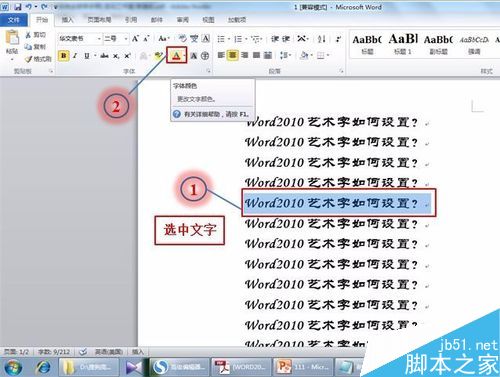The height and width of the screenshot is (377, 500).
Task: Click the red Font Color button
Action: pyautogui.click(x=176, y=55)
